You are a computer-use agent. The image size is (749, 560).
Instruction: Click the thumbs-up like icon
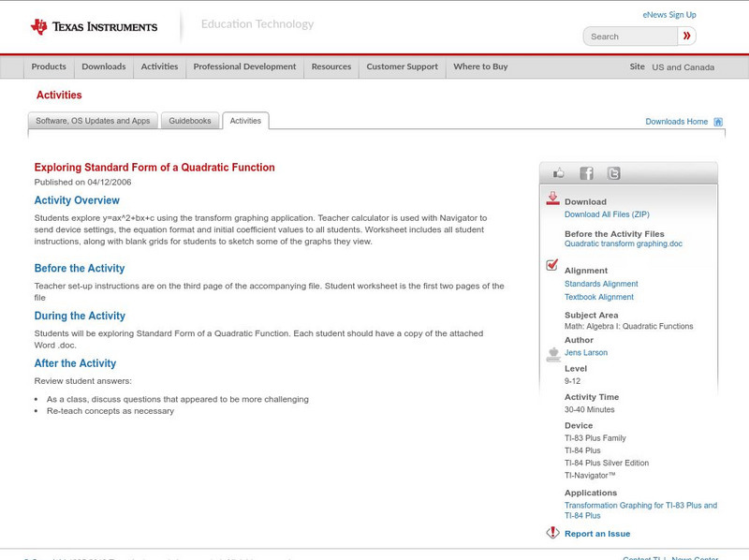click(558, 173)
